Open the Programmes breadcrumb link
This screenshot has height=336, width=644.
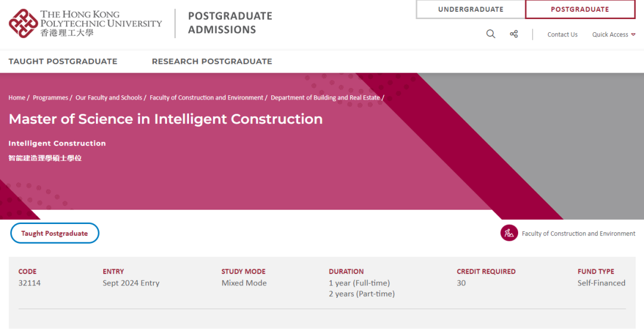pyautogui.click(x=51, y=98)
